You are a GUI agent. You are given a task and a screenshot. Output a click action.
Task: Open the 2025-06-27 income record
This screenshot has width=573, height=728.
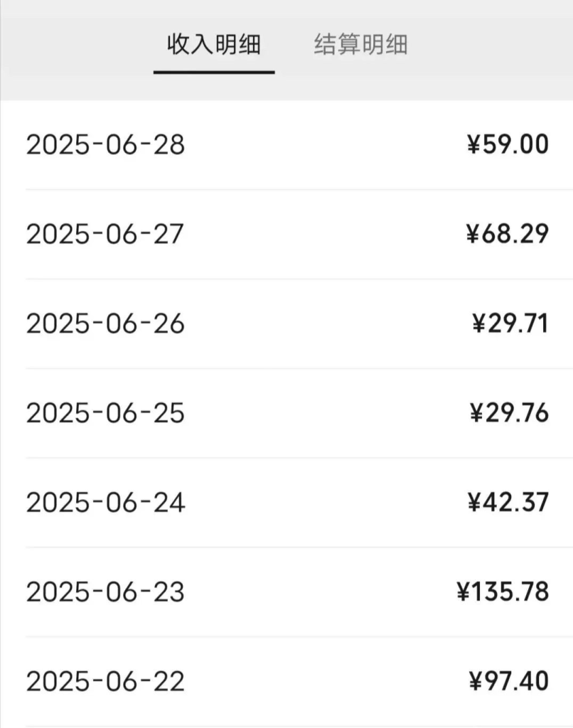point(105,235)
